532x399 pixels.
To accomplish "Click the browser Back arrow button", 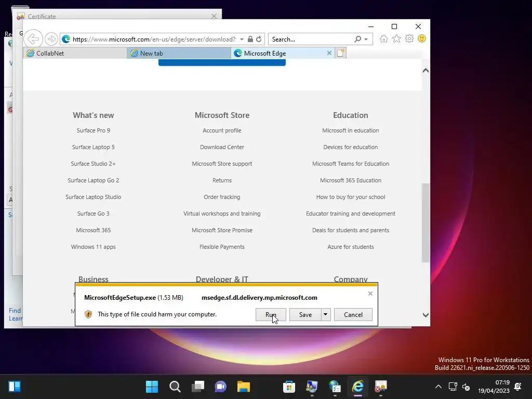I will click(33, 39).
